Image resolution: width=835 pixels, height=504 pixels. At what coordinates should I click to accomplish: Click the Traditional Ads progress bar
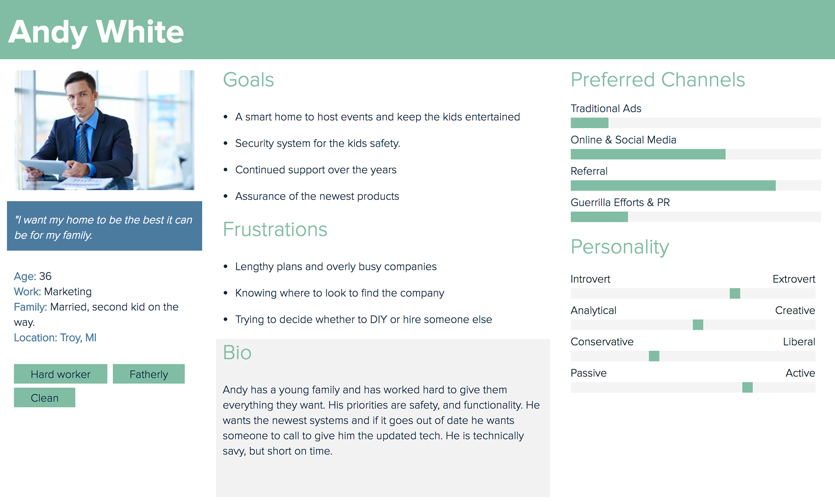[696, 123]
